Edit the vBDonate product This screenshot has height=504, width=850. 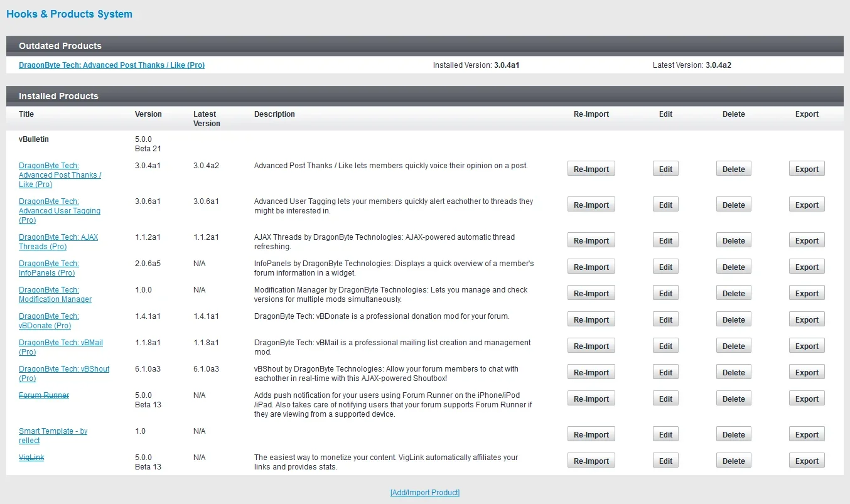pyautogui.click(x=666, y=319)
